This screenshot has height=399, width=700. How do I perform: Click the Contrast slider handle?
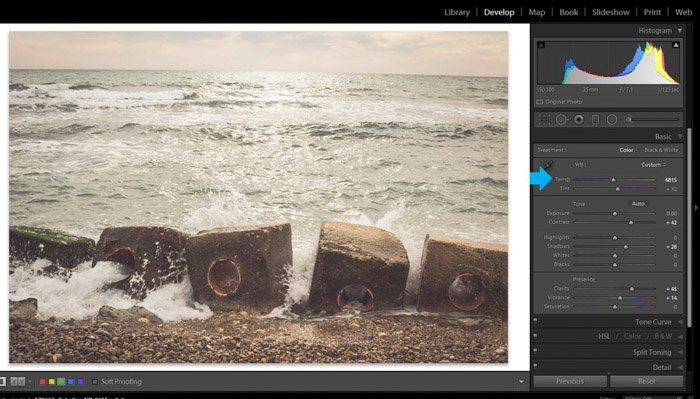click(x=631, y=222)
